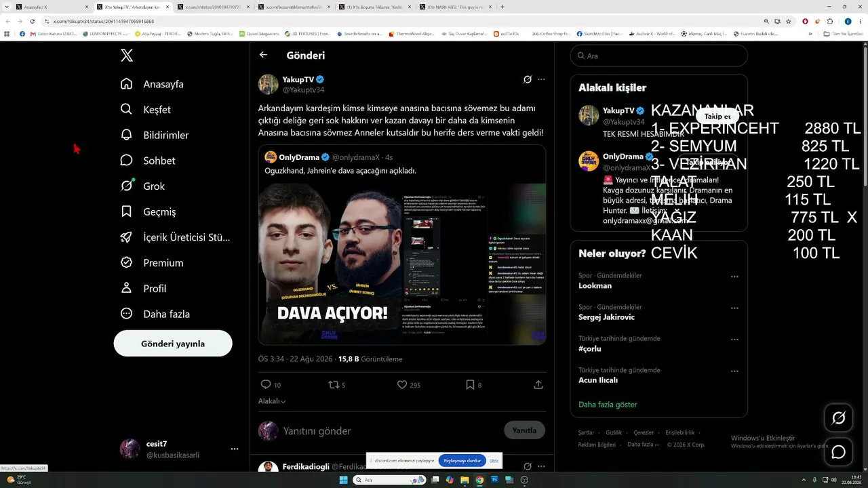Open the Gelen Kutusu bookmark
Screen dimensions: 868x488
coord(53,33)
